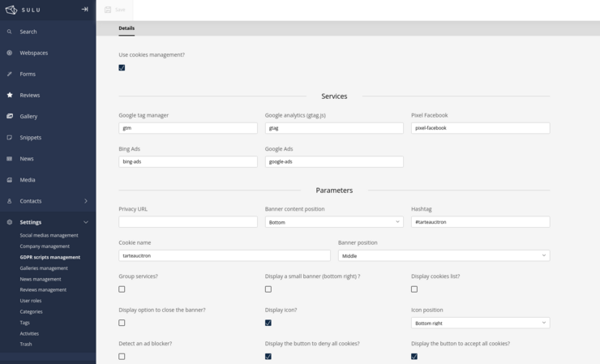
Task: Click the Search magnifier icon
Action: pyautogui.click(x=9, y=32)
